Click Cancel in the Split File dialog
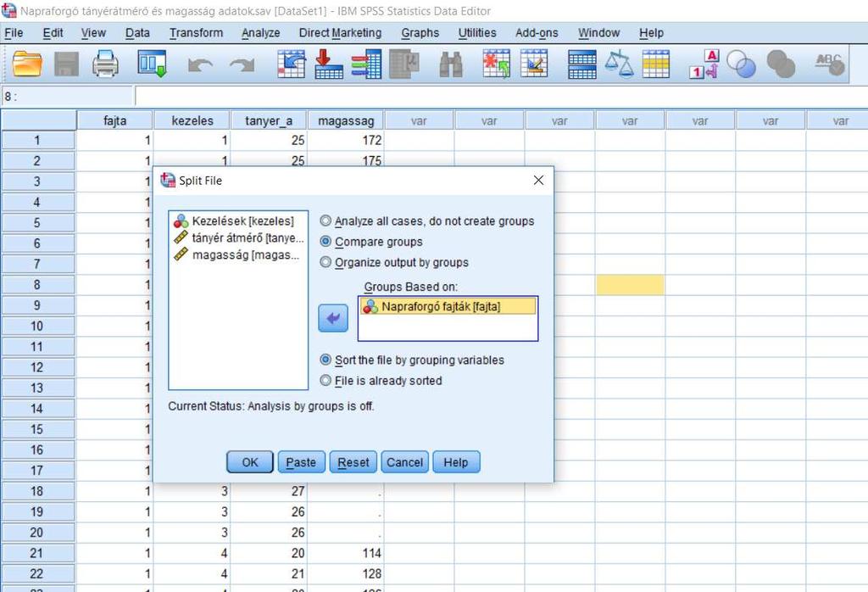This screenshot has height=592, width=868. point(404,462)
